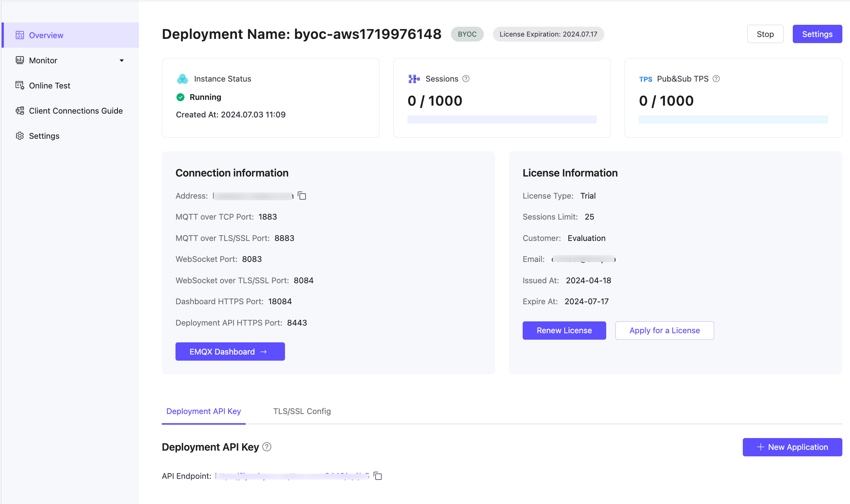Expand the Monitor menu dropdown arrow
The height and width of the screenshot is (504, 850).
(x=122, y=60)
